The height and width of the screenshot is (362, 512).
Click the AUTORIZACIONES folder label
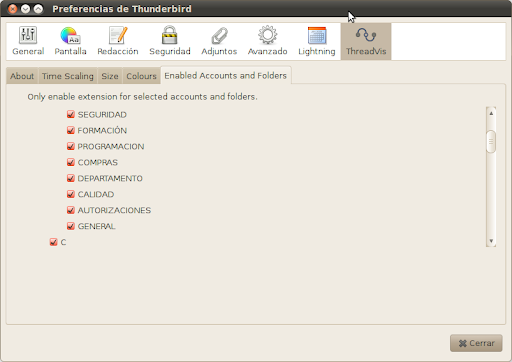pos(114,210)
